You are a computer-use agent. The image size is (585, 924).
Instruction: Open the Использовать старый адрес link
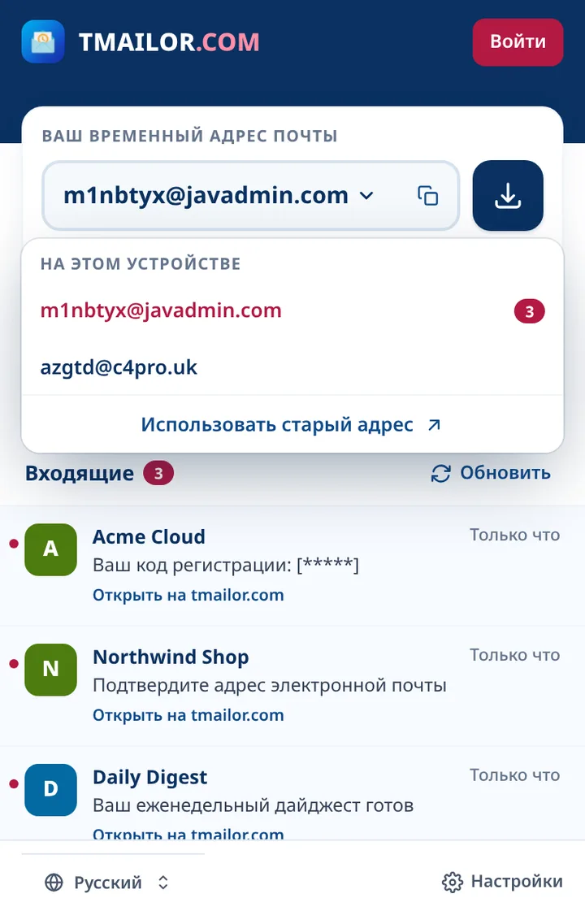[x=292, y=425]
